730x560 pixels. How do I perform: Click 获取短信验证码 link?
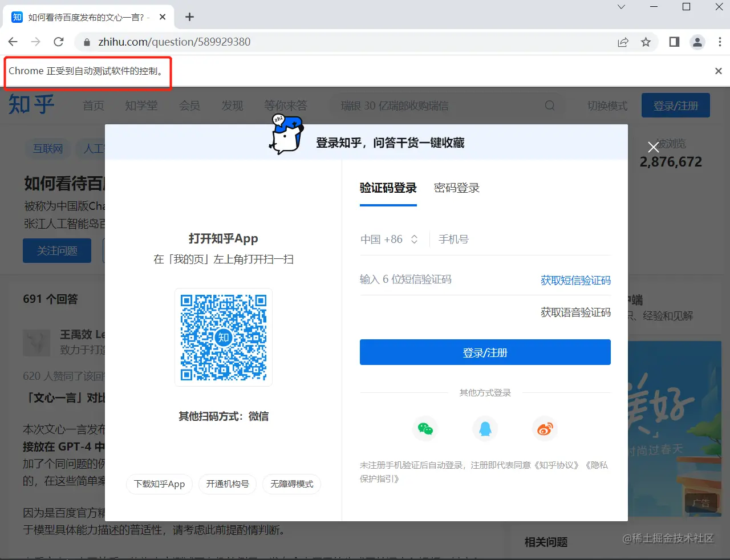(x=575, y=280)
